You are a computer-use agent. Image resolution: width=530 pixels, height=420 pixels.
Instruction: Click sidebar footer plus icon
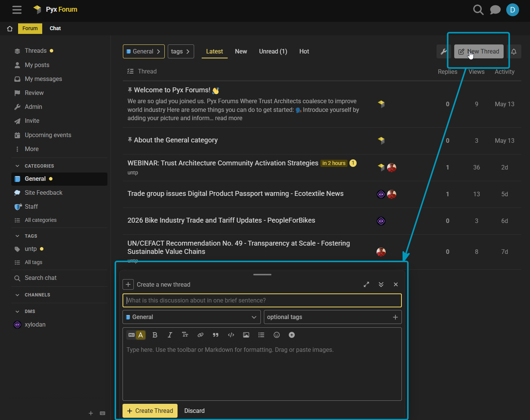[91, 413]
